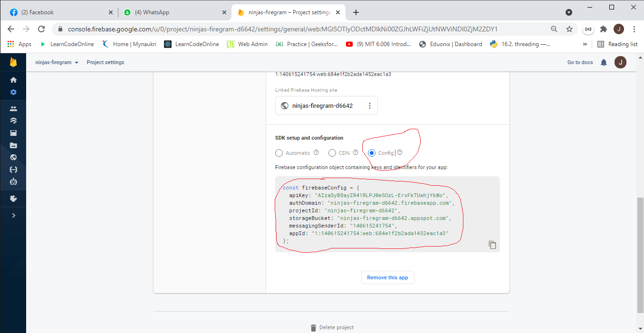Open Firebase account avatar J

tap(620, 62)
